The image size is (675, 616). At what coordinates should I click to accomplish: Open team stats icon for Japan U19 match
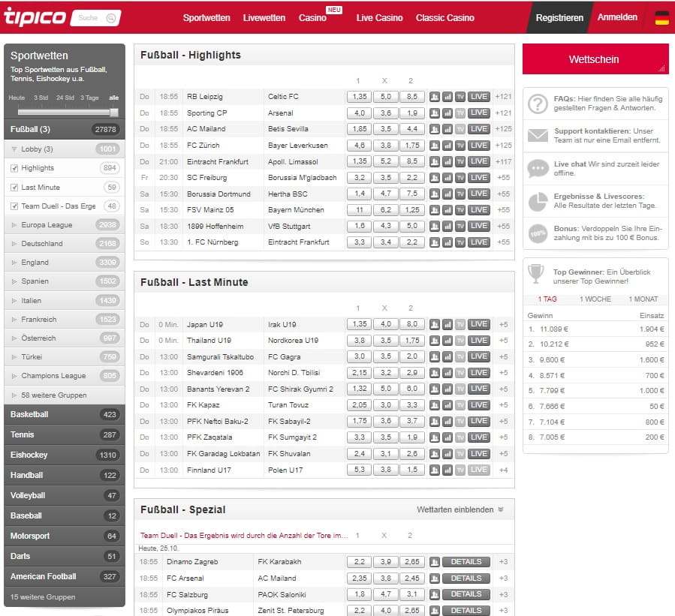coord(435,324)
